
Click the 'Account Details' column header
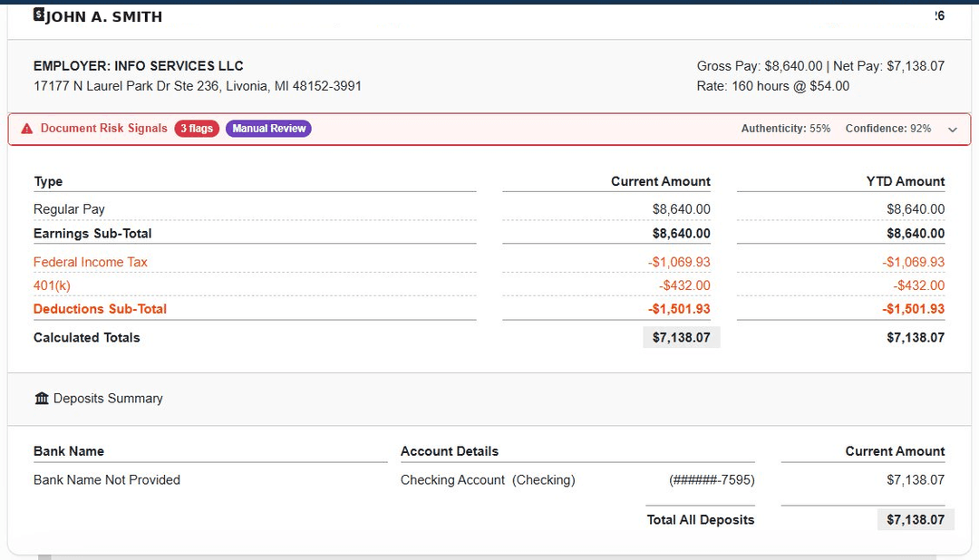[450, 451]
